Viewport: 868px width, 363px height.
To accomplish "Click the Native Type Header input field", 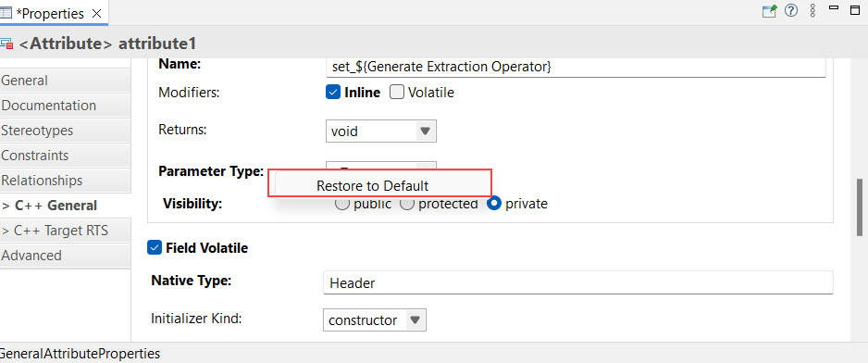I will tap(578, 283).
